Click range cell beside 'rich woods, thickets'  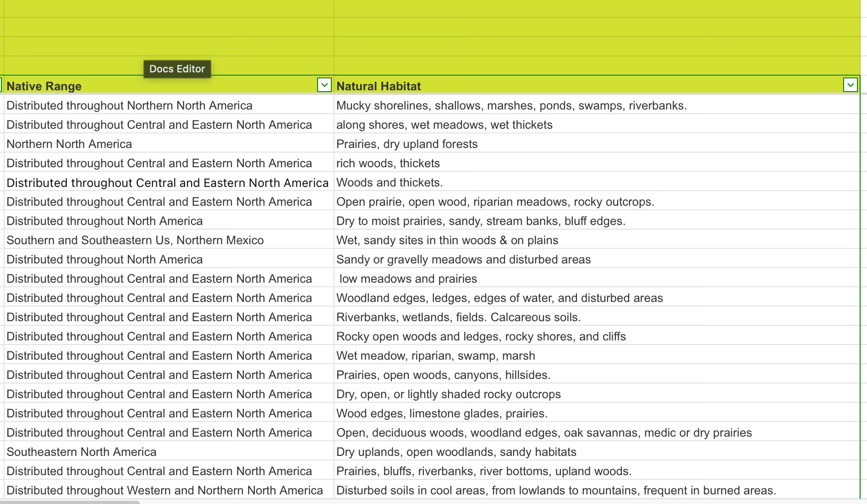169,163
